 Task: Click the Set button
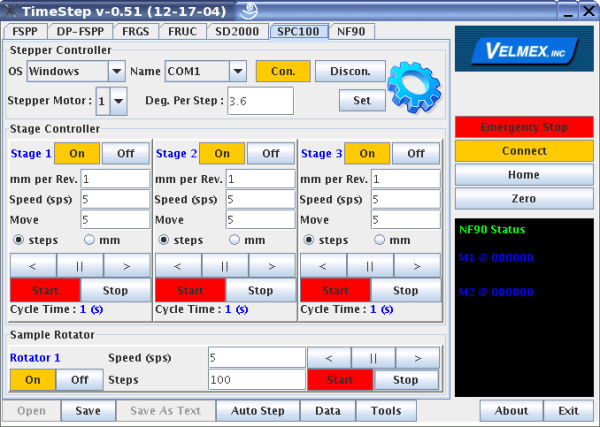coord(362,100)
